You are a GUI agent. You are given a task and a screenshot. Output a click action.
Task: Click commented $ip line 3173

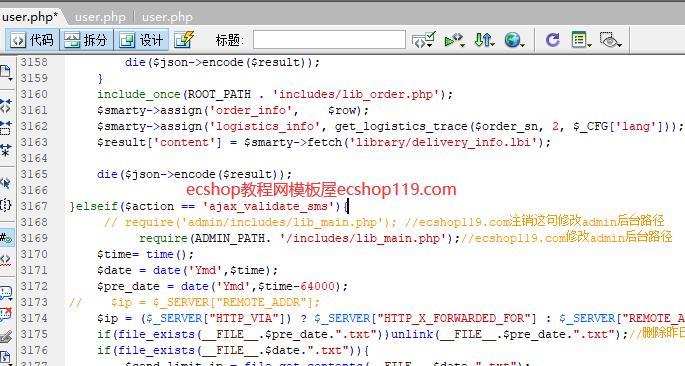(x=194, y=302)
